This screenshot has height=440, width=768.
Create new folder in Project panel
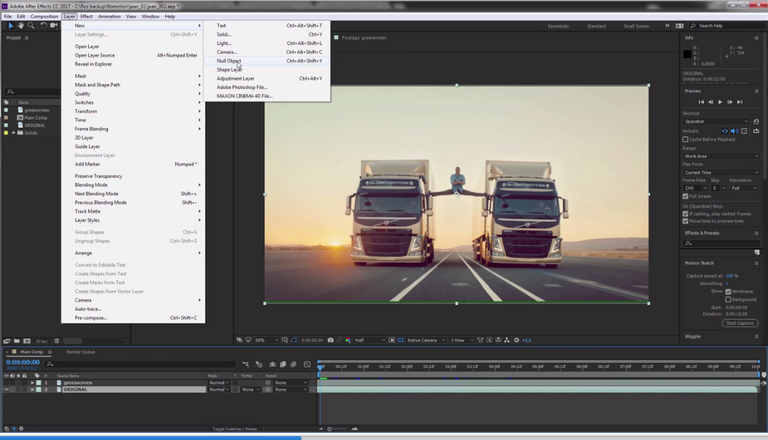(17, 341)
